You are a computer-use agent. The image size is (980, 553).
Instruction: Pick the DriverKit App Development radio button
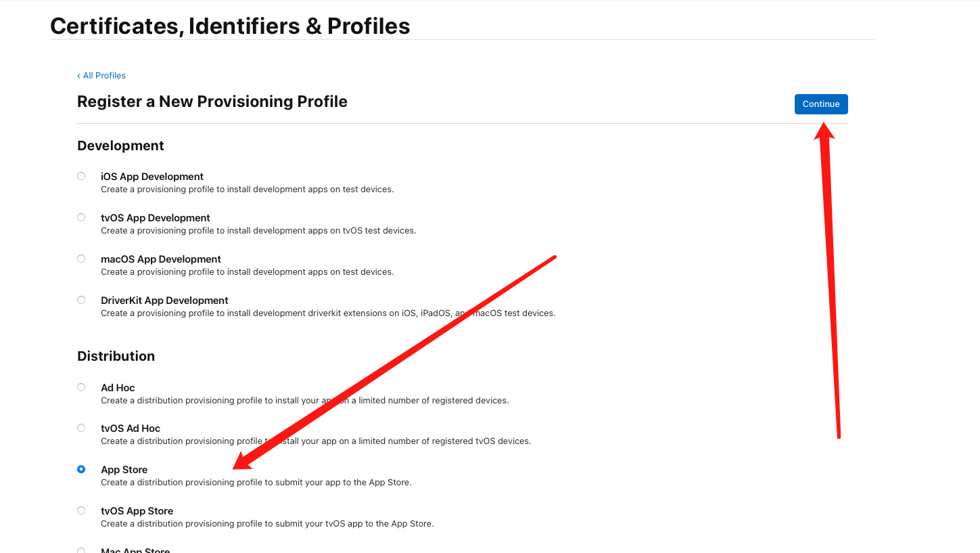click(x=81, y=300)
